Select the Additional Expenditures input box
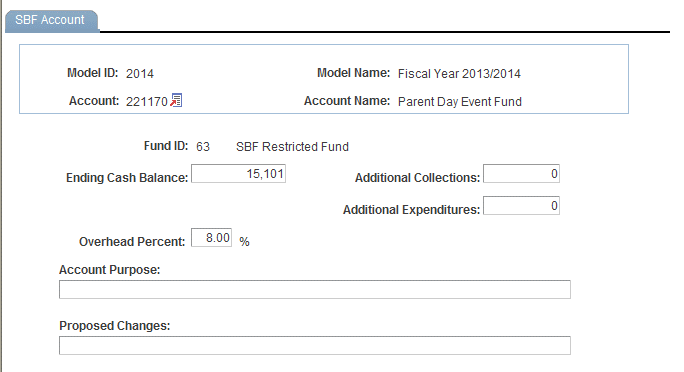Screen dimensions: 684x372 click(521, 205)
